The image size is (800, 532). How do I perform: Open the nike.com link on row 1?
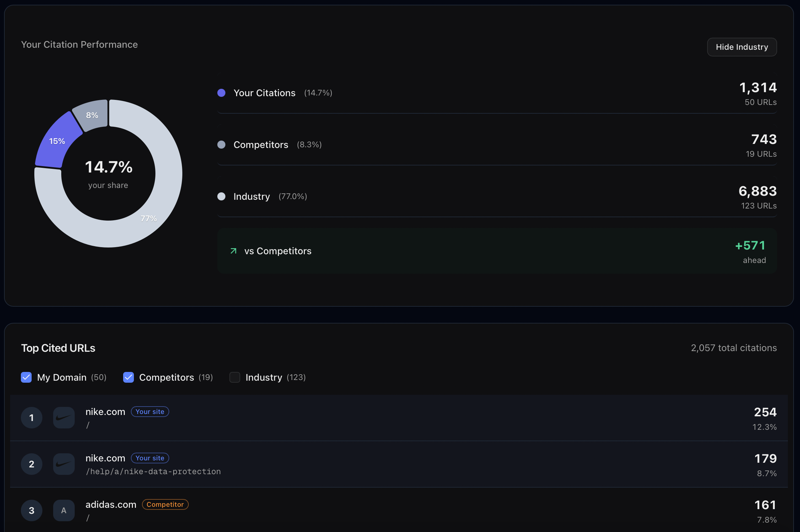(105, 412)
